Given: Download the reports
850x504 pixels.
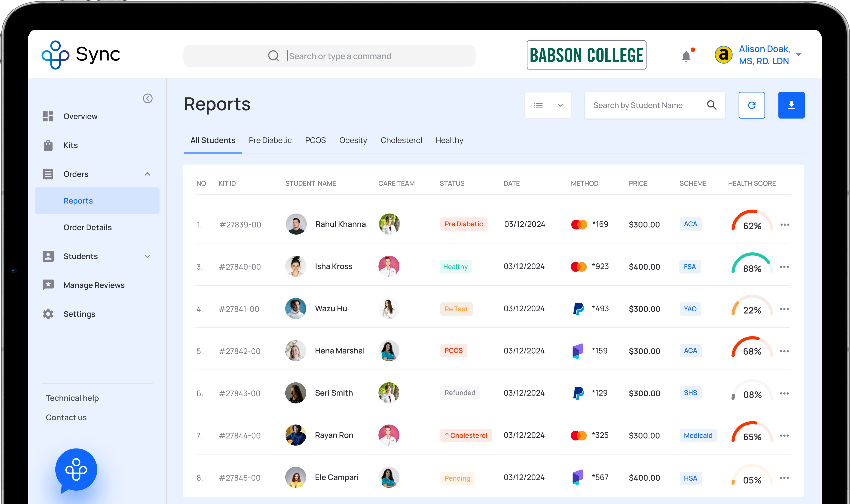Looking at the screenshot, I should click(x=791, y=105).
